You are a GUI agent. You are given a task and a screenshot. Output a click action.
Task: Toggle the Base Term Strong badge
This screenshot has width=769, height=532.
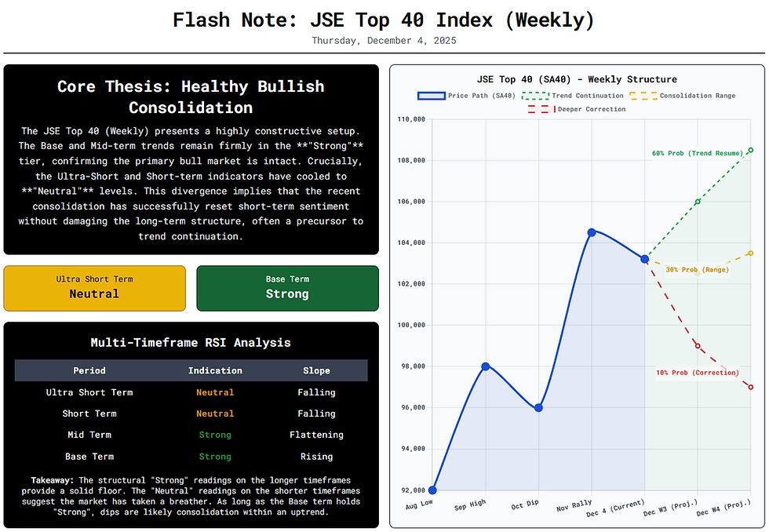[x=287, y=288]
